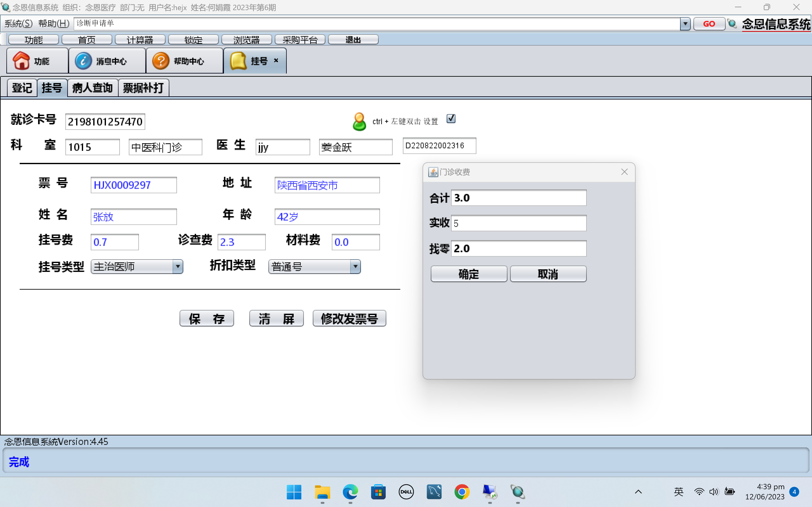Click the Dell taskbar icon
812x507 pixels.
coord(406,491)
